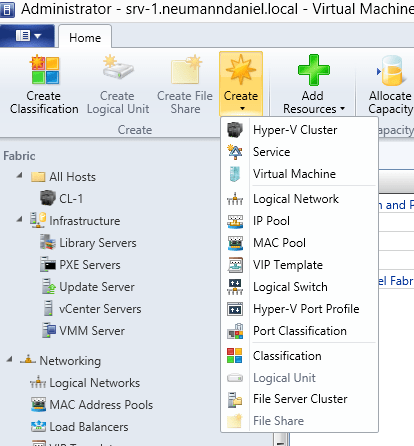
Task: Open vCenter Servers in Fabric tree
Action: (92, 309)
